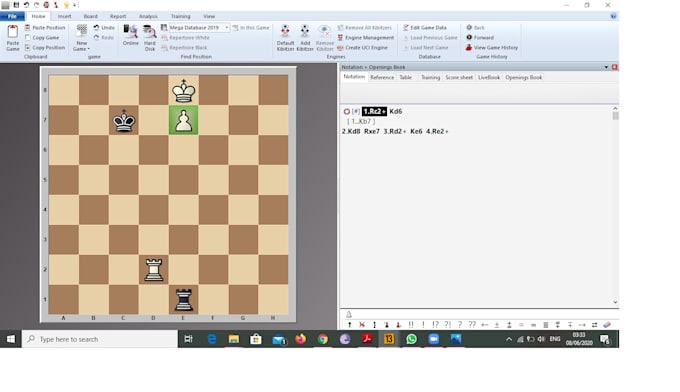680x392 pixels.
Task: Switch to the Insert ribbon tab
Action: coord(64,16)
